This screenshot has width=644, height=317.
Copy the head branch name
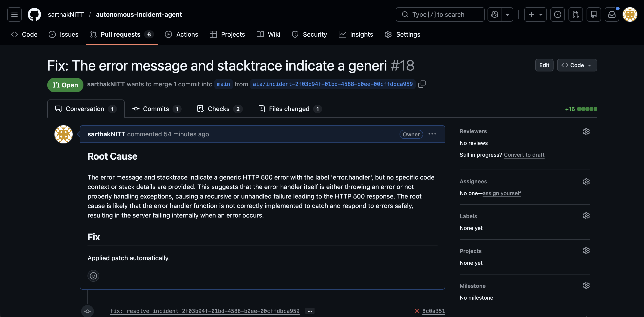tap(422, 84)
